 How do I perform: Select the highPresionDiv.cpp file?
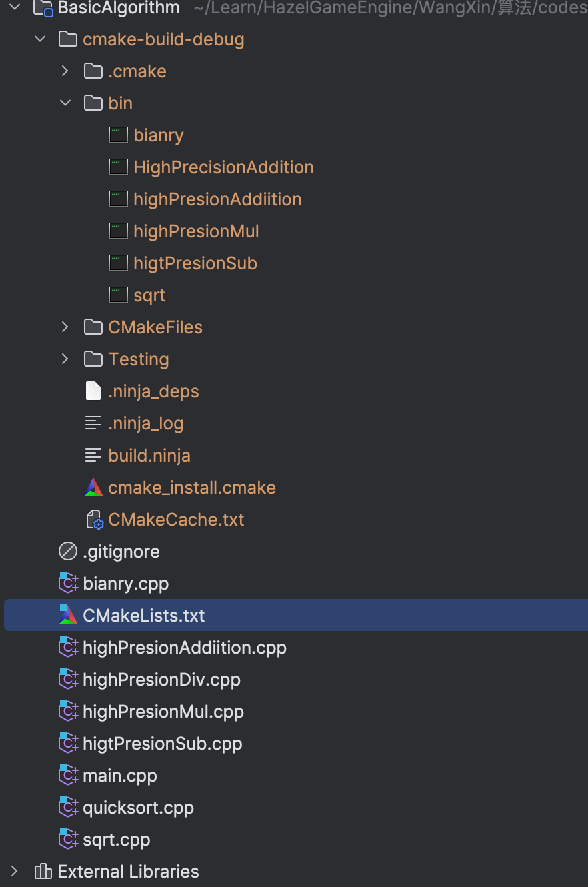161,680
